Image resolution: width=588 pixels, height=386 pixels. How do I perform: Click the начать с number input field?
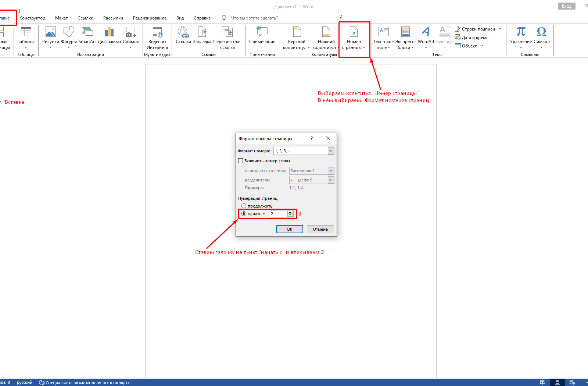[x=279, y=214]
